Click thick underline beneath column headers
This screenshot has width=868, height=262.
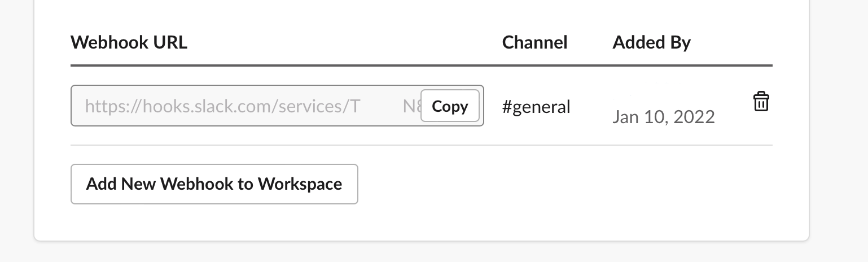(421, 65)
